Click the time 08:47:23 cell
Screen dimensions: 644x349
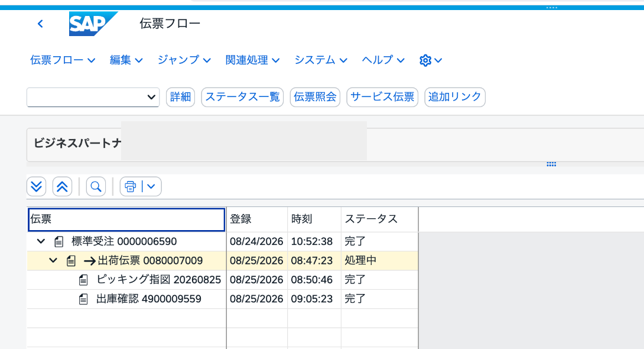[314, 261]
